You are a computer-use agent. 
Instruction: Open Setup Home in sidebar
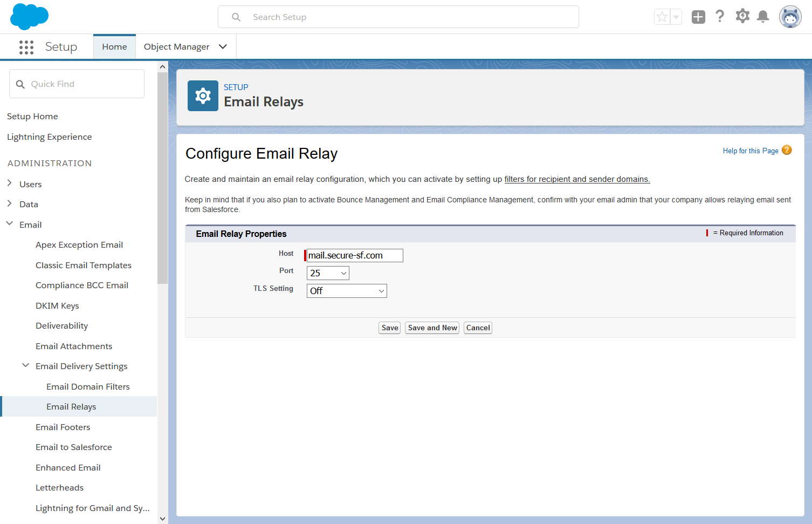[x=32, y=117]
